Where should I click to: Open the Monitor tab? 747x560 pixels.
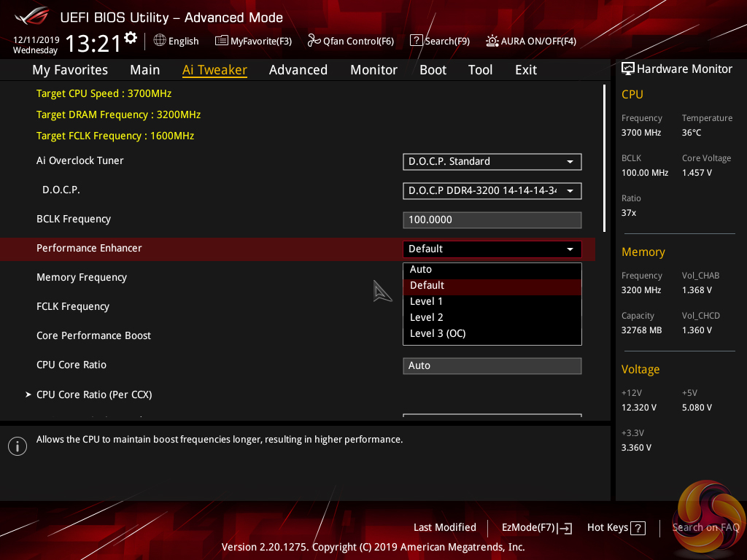click(x=373, y=70)
